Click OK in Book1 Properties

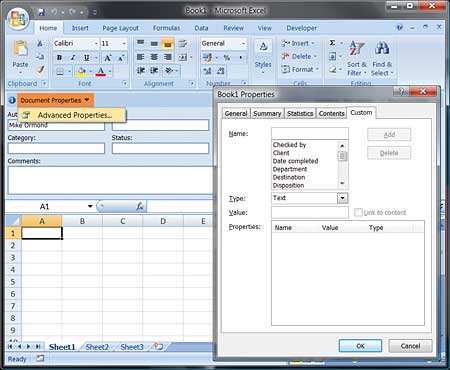coord(360,346)
